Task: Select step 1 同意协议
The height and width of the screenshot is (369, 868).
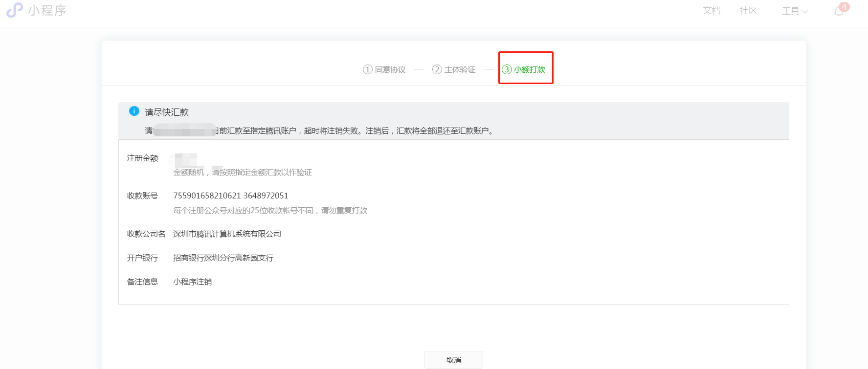Action: 384,70
